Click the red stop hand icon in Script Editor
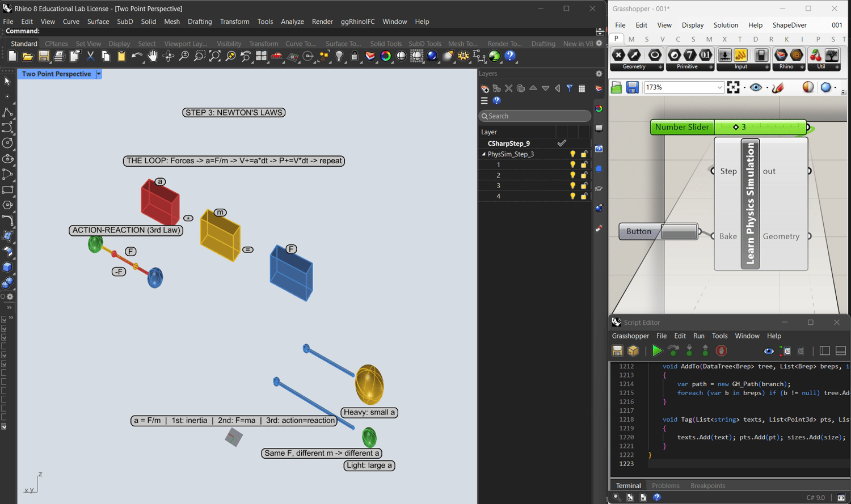Viewport: 851px width, 504px height. point(721,351)
